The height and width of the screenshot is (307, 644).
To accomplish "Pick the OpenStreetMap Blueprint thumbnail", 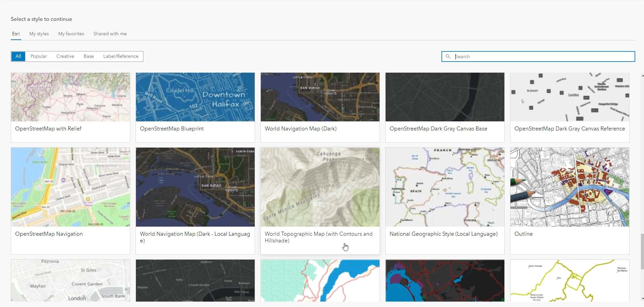I will (195, 97).
